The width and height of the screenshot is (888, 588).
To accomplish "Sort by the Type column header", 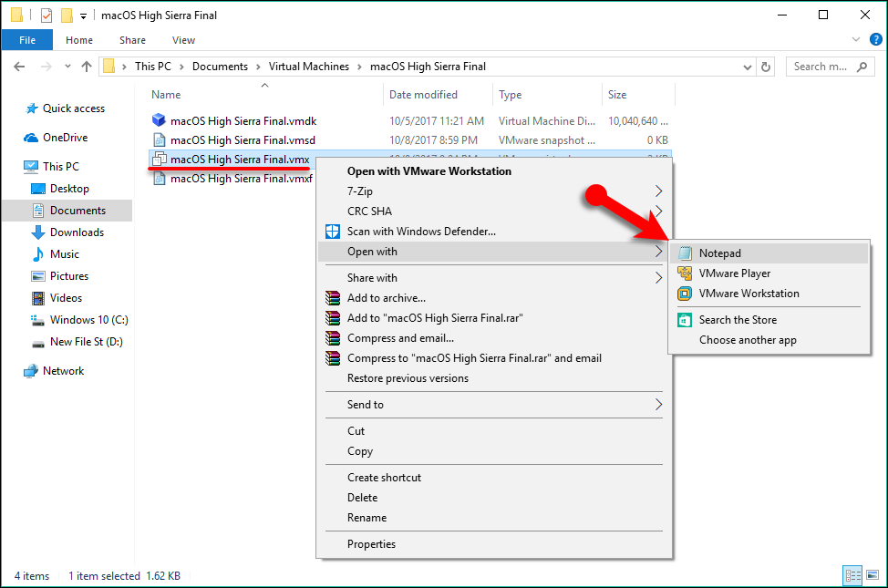I will point(510,95).
